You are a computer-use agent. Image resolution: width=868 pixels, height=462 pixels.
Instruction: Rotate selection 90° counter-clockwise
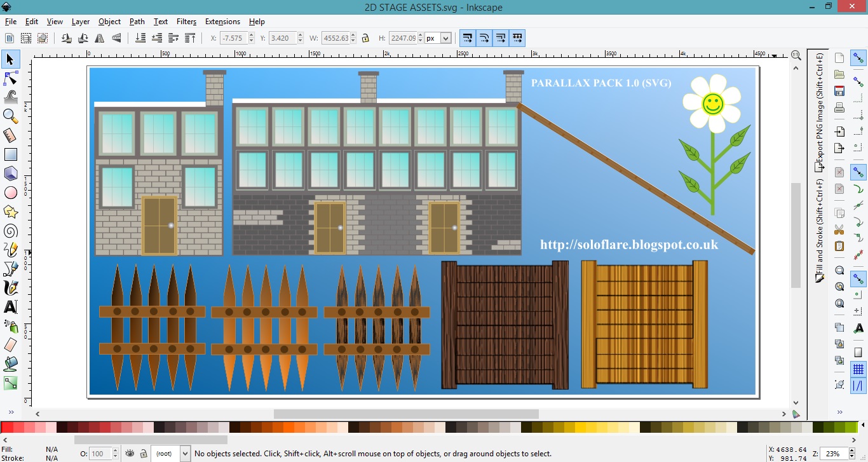67,38
